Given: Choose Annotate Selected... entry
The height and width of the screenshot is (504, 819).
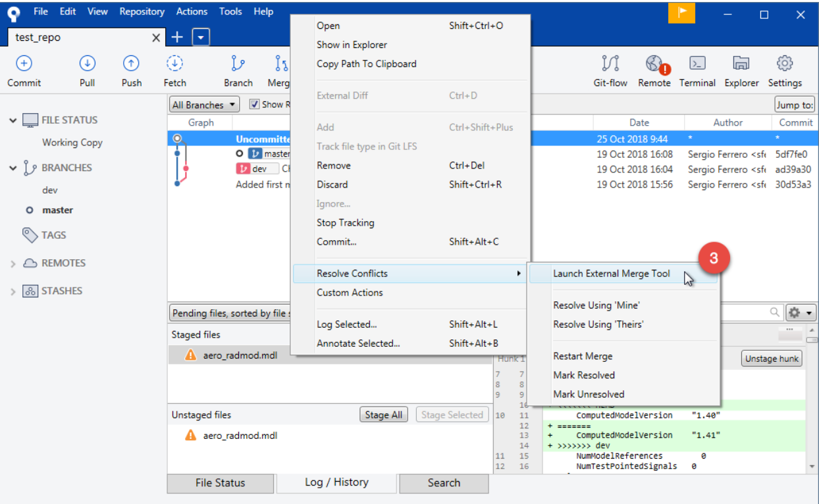Looking at the screenshot, I should point(409,343).
